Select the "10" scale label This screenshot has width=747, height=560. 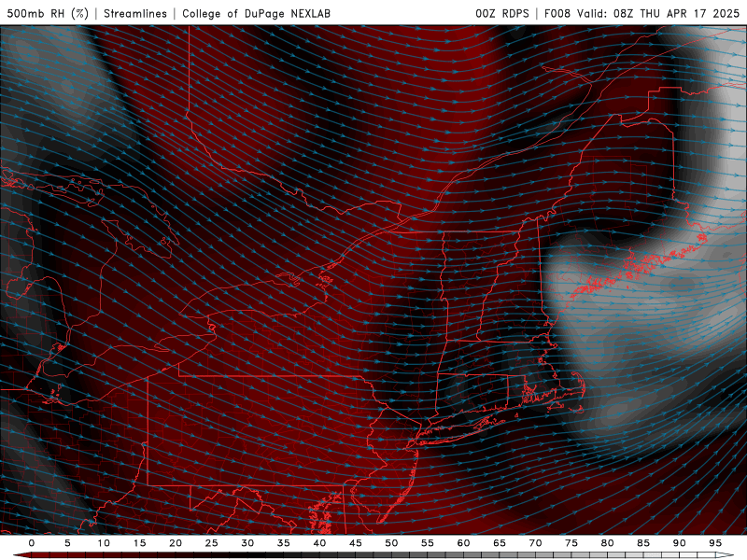click(104, 543)
